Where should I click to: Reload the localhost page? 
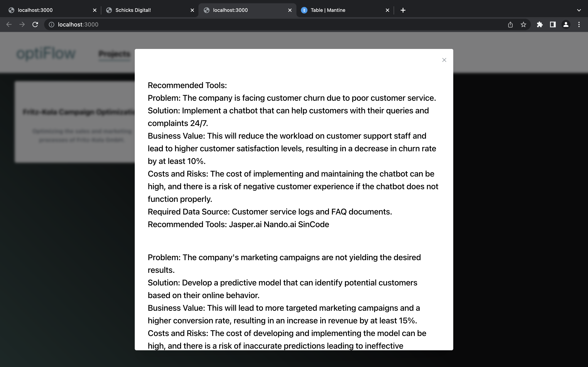click(x=35, y=24)
